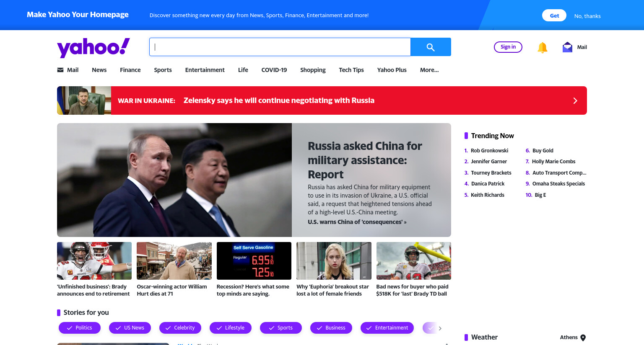Go to the Shopping section
This screenshot has height=345, width=644.
pos(313,70)
